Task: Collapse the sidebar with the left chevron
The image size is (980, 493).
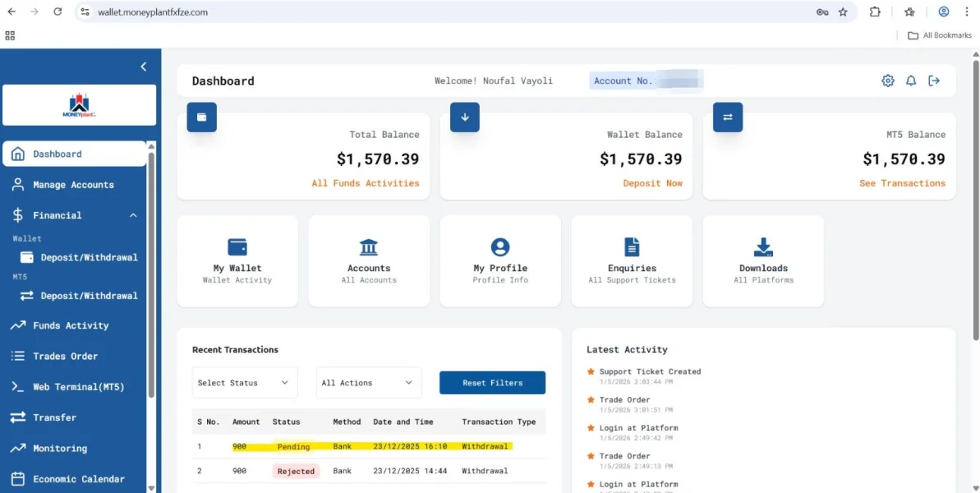Action: pyautogui.click(x=144, y=67)
